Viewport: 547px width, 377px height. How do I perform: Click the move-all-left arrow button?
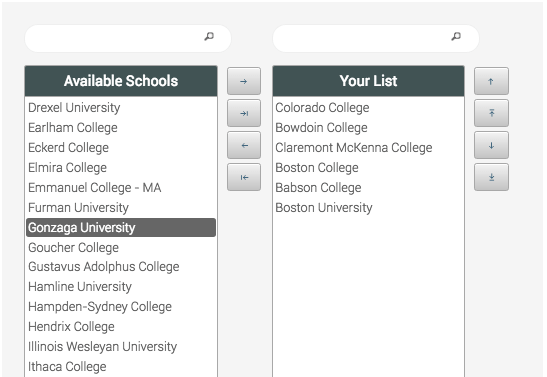click(244, 178)
